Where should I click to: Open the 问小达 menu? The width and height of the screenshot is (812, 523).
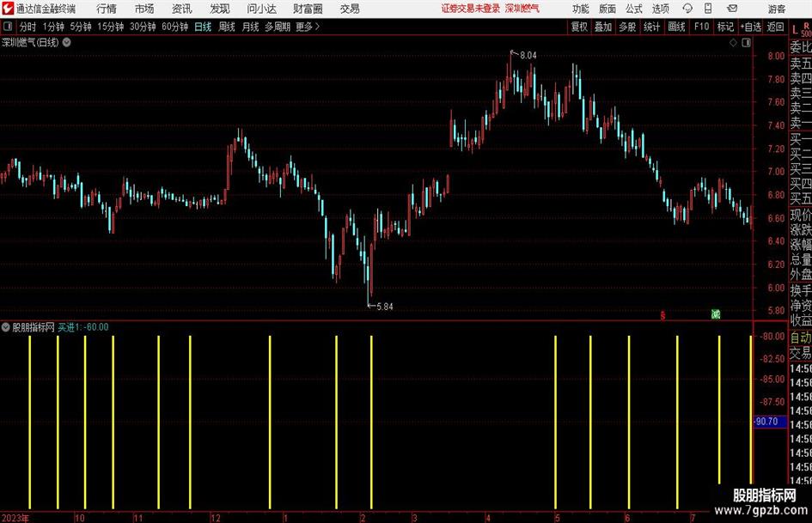click(261, 9)
